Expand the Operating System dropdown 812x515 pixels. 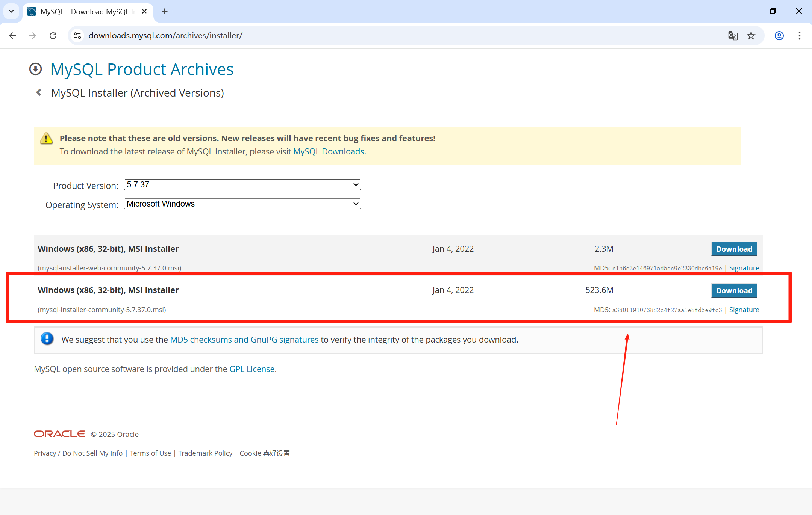point(242,204)
